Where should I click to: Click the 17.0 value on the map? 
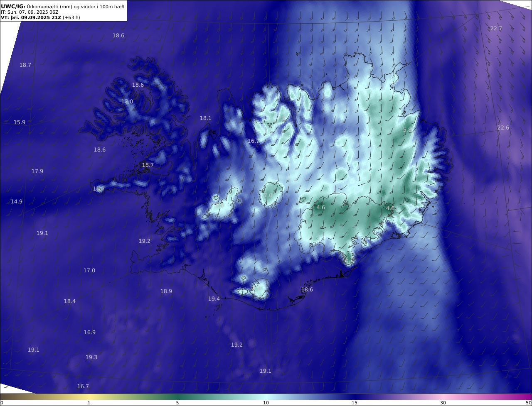pyautogui.click(x=89, y=271)
